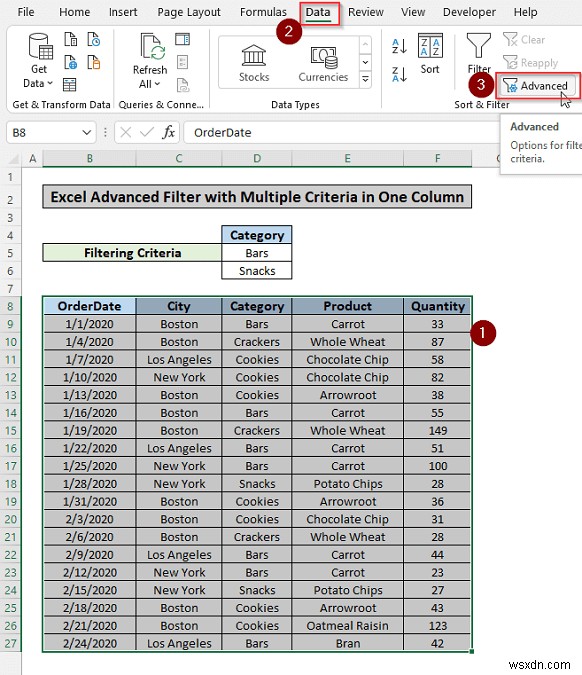
Task: Expand the Get Data dropdown arrow
Action: coord(50,83)
